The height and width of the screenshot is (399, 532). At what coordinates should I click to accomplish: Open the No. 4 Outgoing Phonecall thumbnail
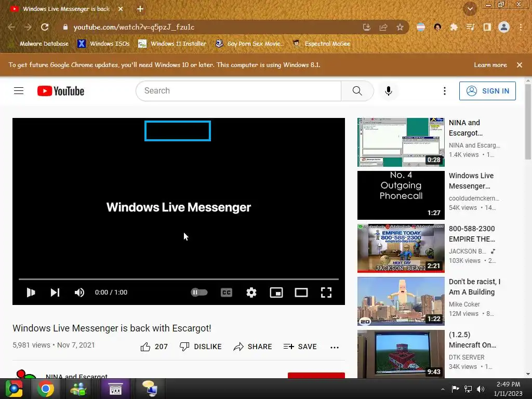401,195
